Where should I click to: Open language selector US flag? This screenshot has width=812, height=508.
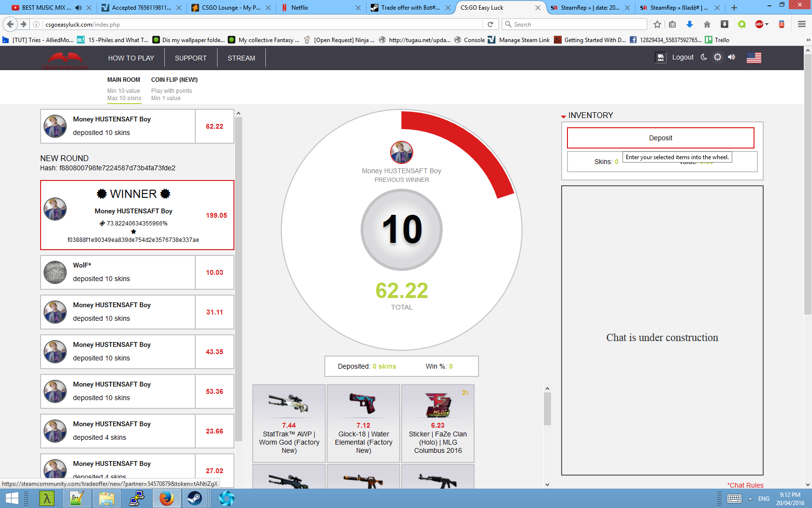coord(754,58)
